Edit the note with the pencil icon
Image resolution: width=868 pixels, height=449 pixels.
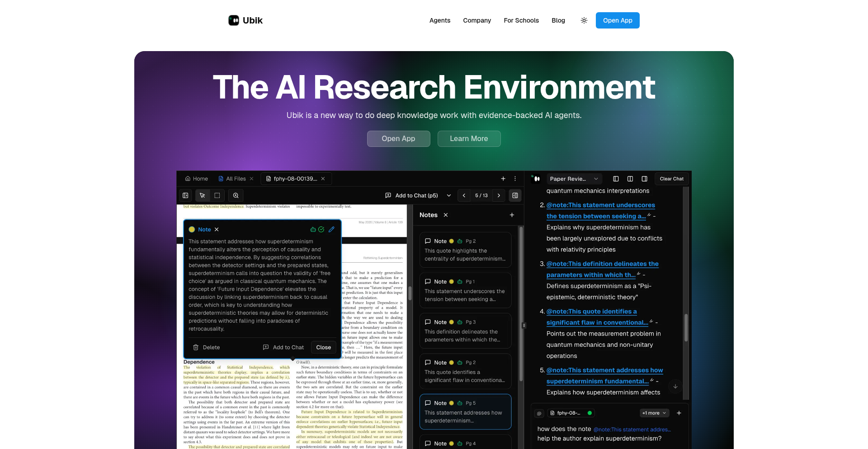point(331,229)
